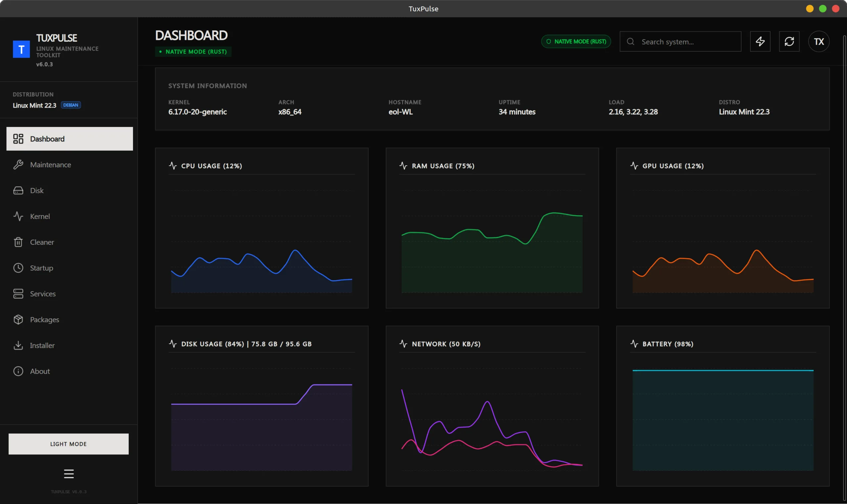Click the TuxPulse logo tile

(x=21, y=49)
